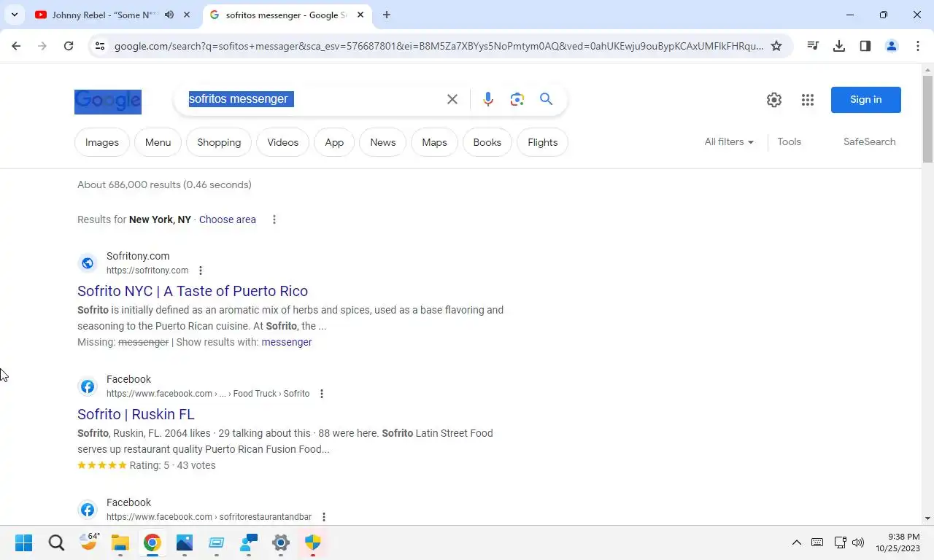The image size is (934, 560).
Task: Open SafeSearch settings
Action: [x=869, y=141]
